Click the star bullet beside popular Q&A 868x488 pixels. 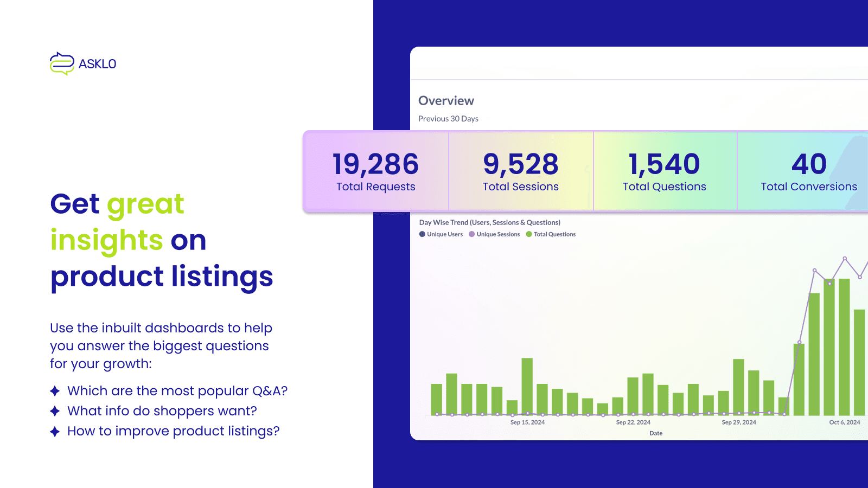pos(55,391)
